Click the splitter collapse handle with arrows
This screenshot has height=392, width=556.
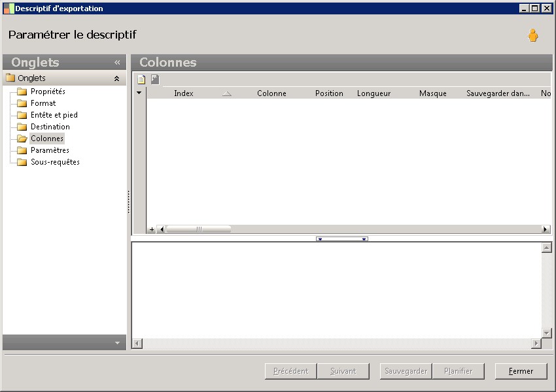342,239
